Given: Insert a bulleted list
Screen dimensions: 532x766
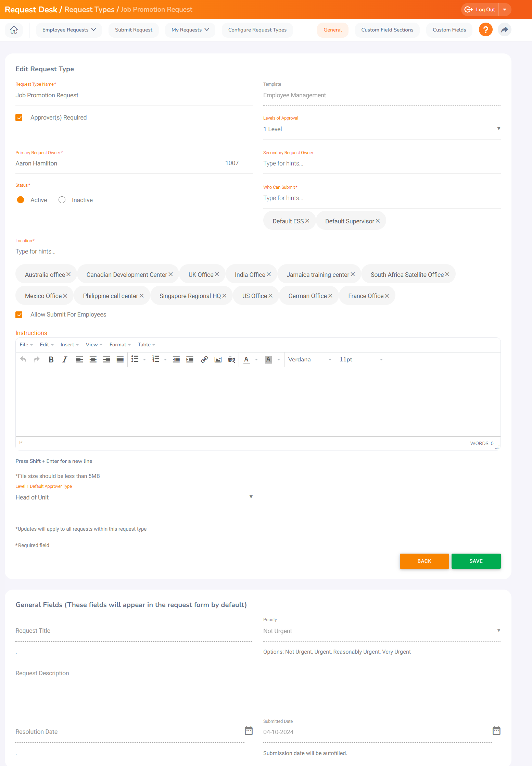Looking at the screenshot, I should (135, 359).
